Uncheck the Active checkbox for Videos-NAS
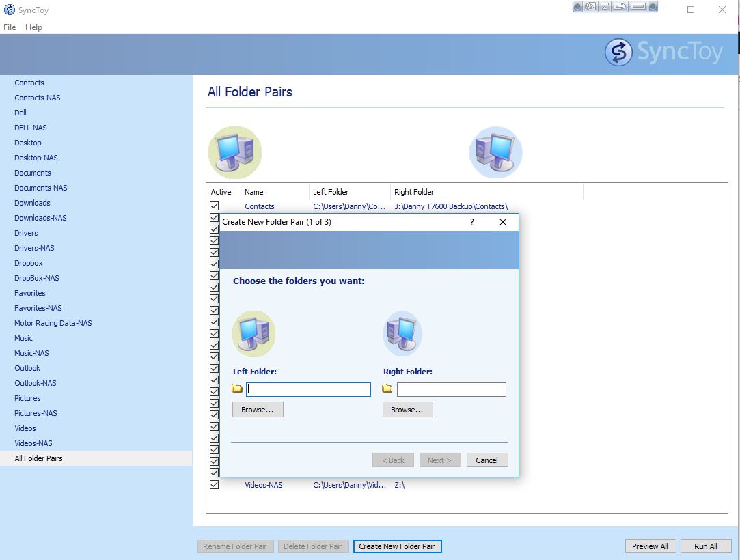 click(215, 484)
